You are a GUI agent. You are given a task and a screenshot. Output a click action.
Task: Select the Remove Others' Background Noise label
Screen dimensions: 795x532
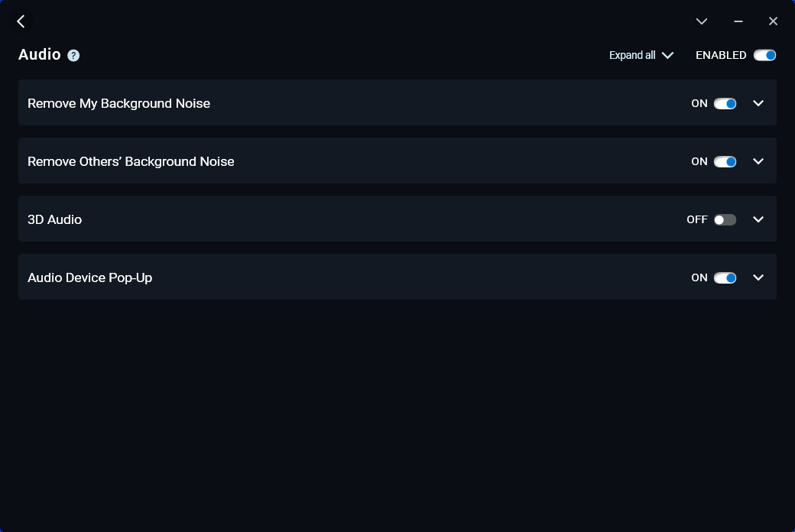131,161
